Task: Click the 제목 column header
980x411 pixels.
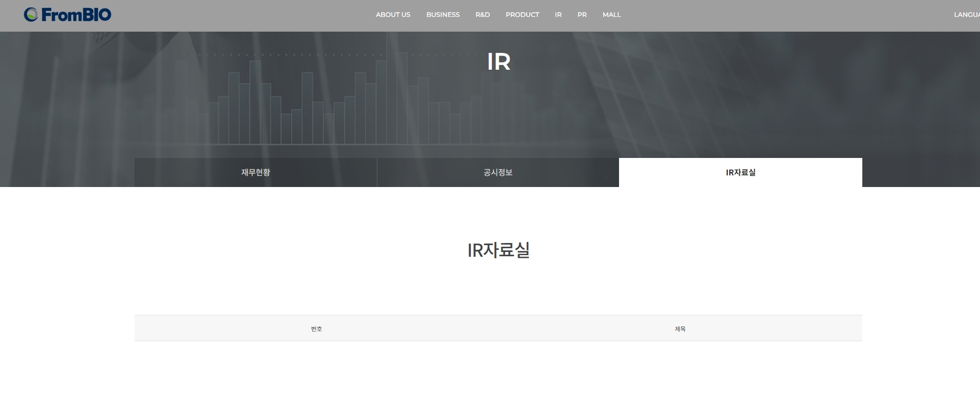Action: coord(680,329)
